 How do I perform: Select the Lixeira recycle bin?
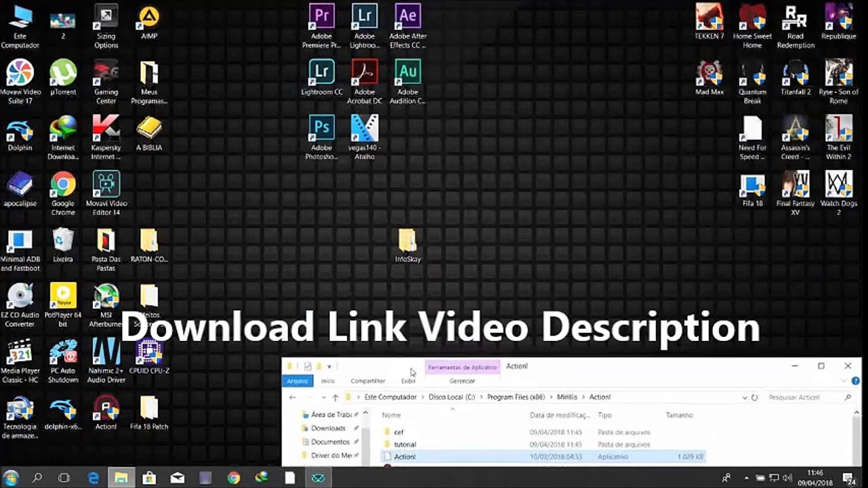pyautogui.click(x=63, y=245)
